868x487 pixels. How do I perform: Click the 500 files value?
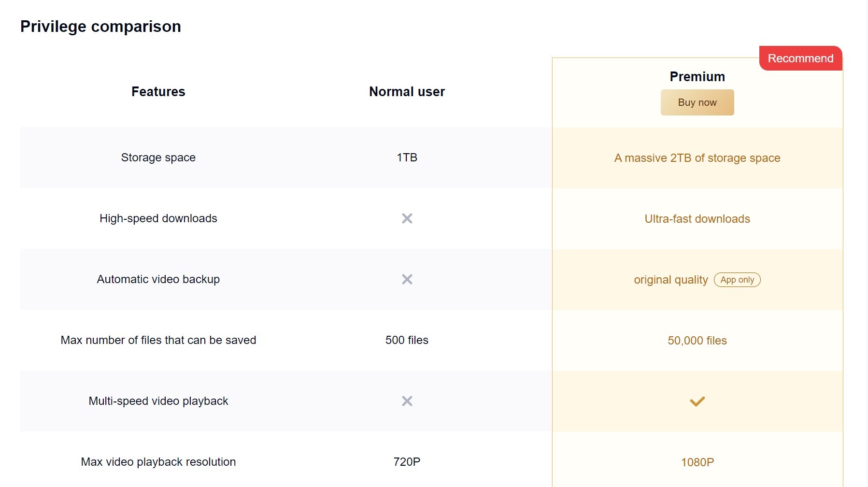pyautogui.click(x=406, y=340)
